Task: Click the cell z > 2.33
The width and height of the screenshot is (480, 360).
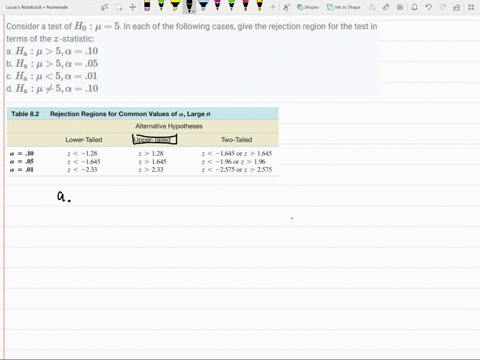Action: pyautogui.click(x=151, y=170)
